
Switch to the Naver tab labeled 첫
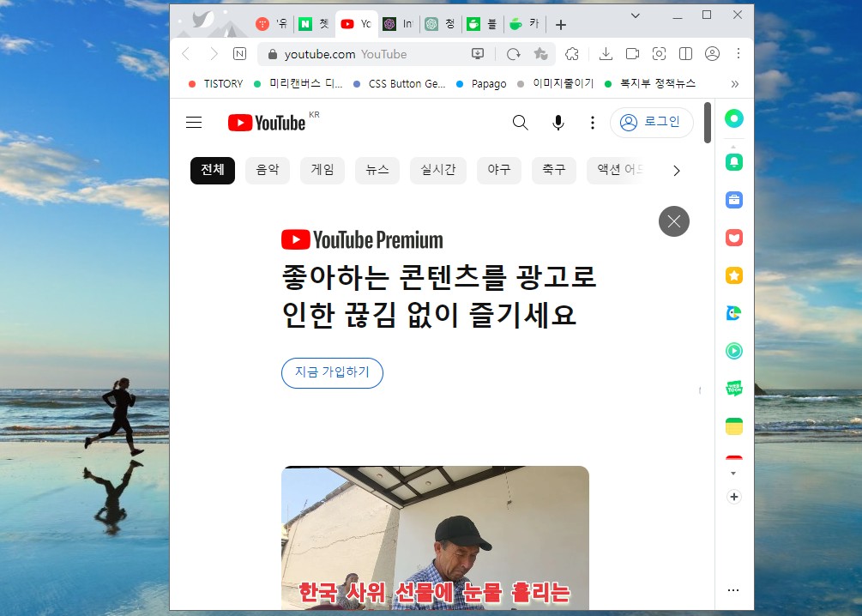(x=313, y=24)
